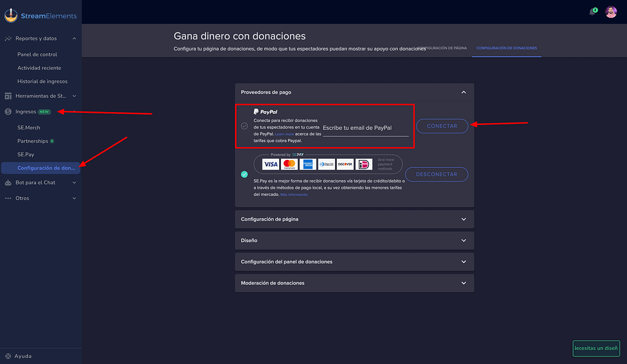Click the Reportes y datos chart icon
The height and width of the screenshot is (364, 627).
pyautogui.click(x=8, y=39)
